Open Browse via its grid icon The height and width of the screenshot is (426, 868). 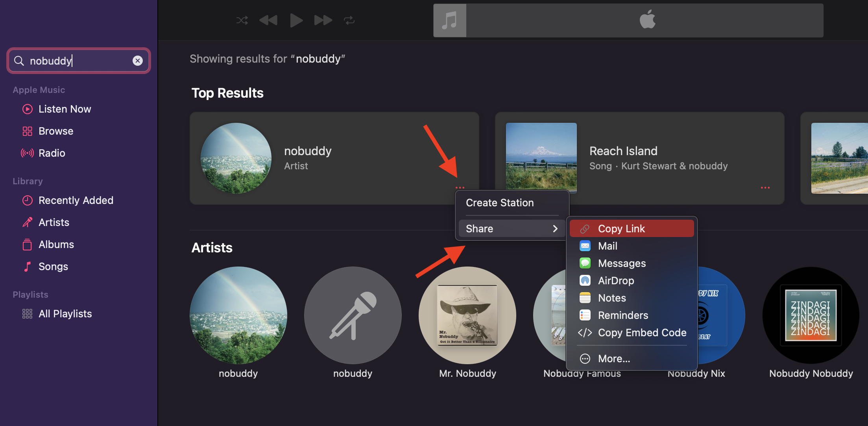[27, 131]
